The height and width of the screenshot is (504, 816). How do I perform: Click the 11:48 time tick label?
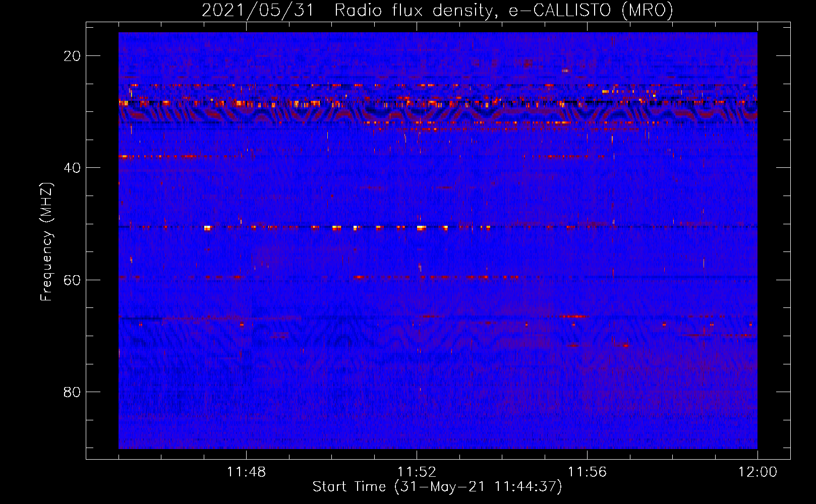click(x=246, y=472)
